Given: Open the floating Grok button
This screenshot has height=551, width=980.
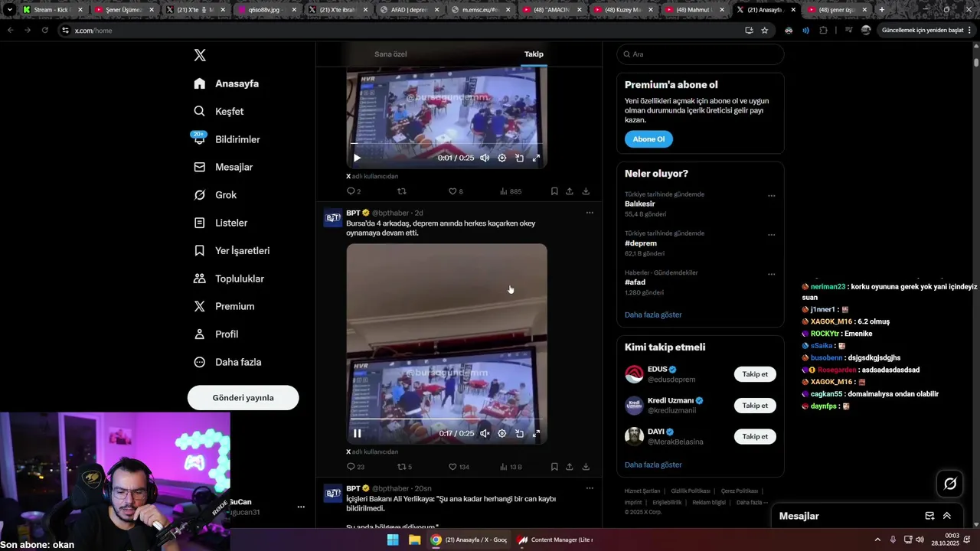Looking at the screenshot, I should coord(950,484).
